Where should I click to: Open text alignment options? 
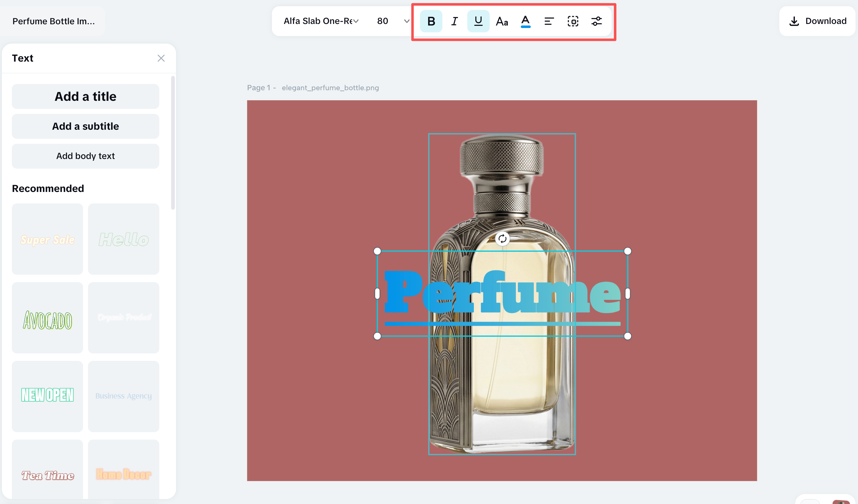coord(549,21)
